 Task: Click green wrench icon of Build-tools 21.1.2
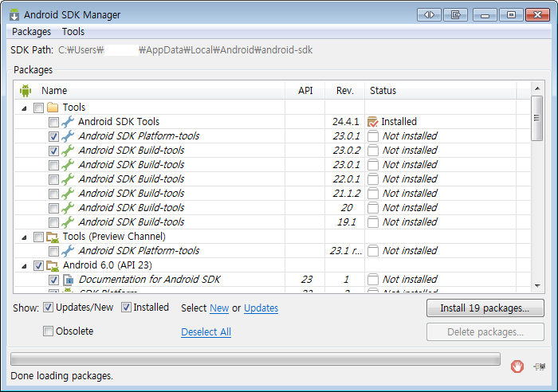click(x=68, y=193)
